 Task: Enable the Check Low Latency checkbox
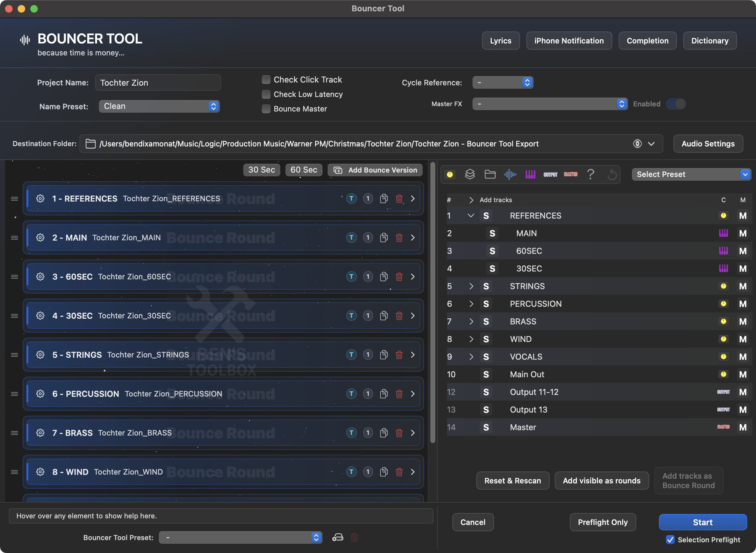click(266, 94)
